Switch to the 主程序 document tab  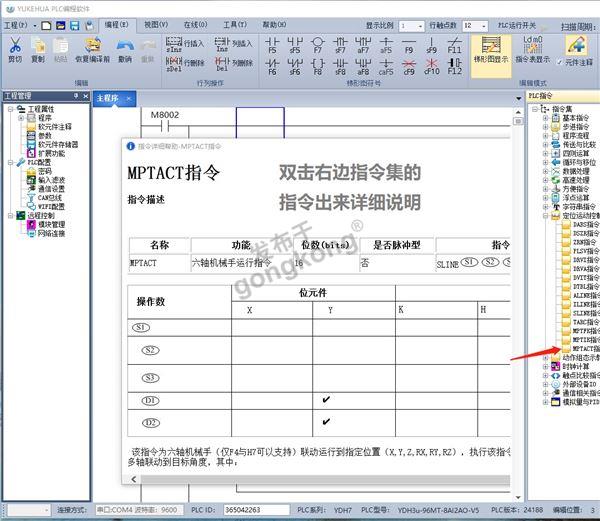[107, 99]
